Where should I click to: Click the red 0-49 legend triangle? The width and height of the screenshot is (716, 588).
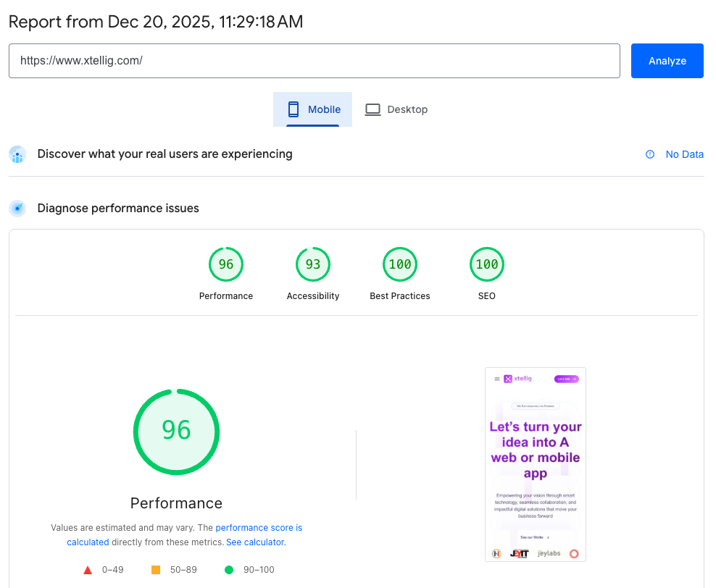(x=88, y=569)
